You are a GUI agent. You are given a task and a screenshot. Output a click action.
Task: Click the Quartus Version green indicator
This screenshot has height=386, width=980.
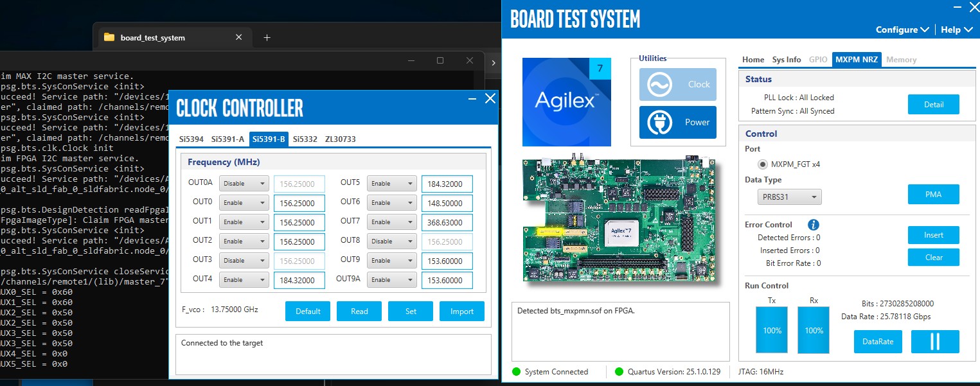[x=619, y=372]
